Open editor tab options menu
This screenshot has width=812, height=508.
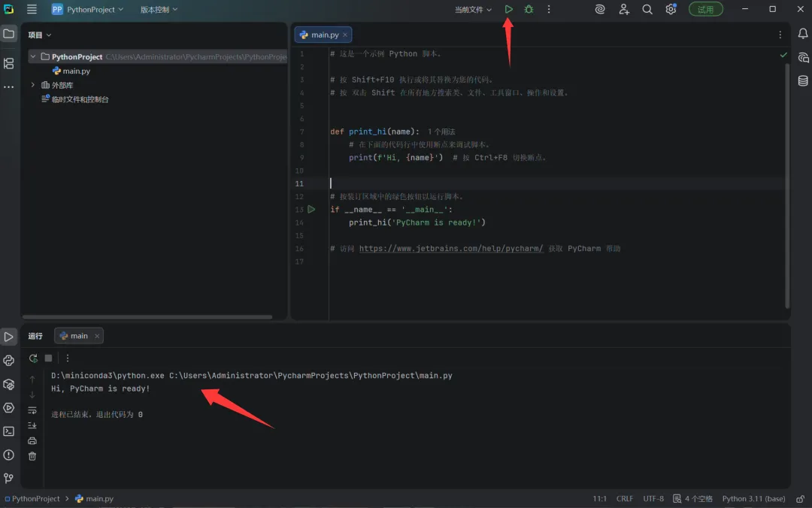780,35
